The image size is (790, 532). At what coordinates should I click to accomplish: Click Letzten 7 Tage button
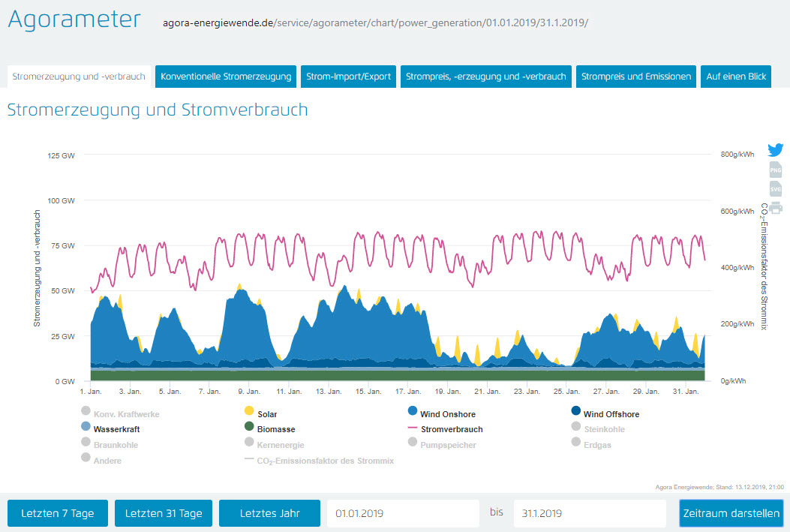58,514
